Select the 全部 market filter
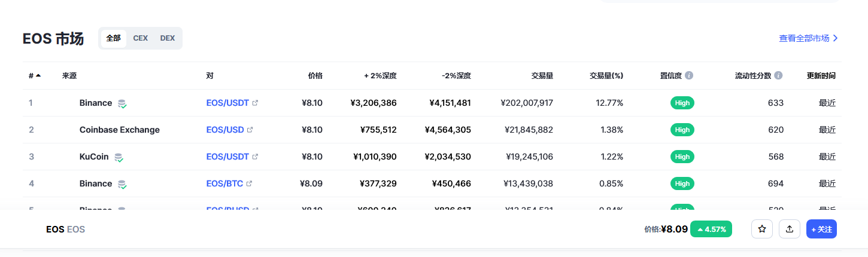The image size is (868, 257). [113, 38]
